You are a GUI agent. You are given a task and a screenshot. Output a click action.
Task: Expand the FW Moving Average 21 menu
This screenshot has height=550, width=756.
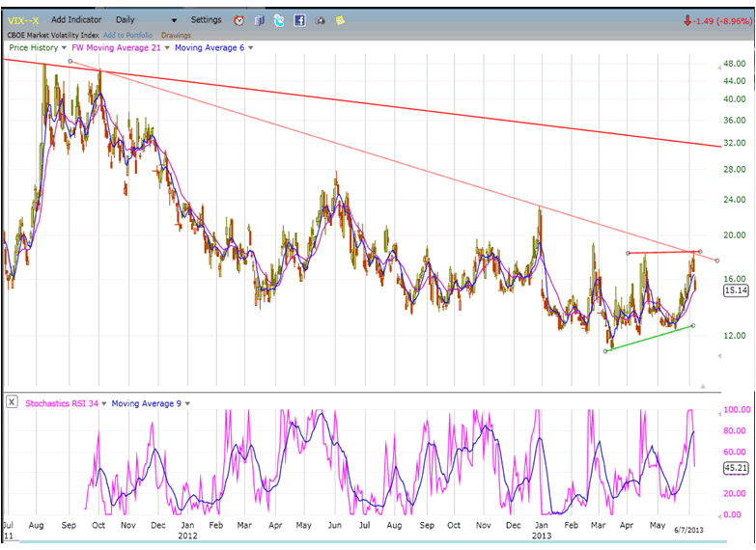click(166, 47)
